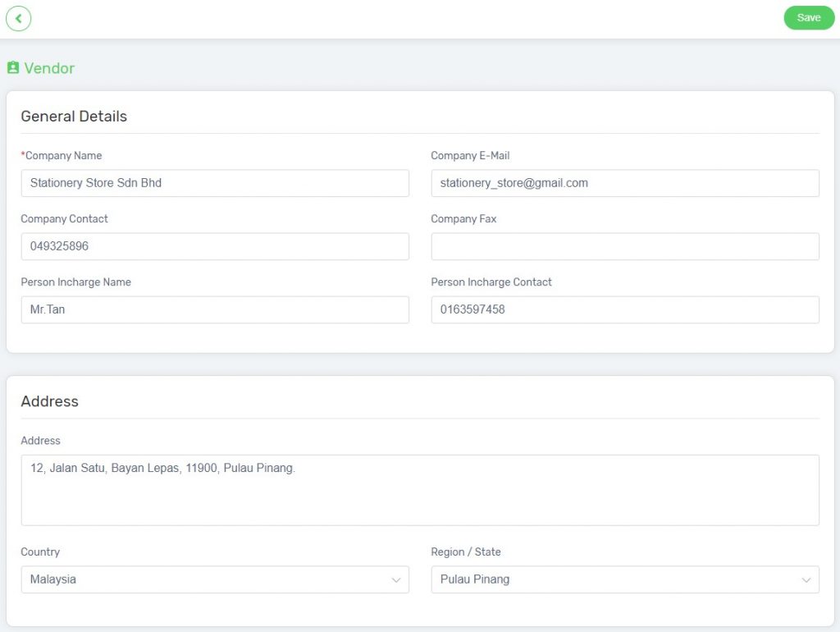Select the Company Contact number field
The height and width of the screenshot is (632, 840).
[215, 246]
